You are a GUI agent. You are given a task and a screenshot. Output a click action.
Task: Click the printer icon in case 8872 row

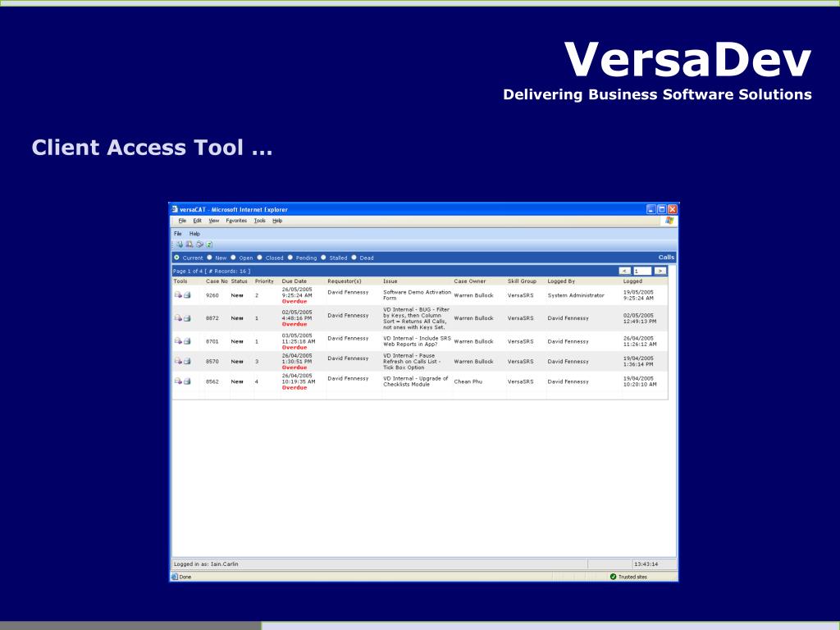click(x=187, y=318)
